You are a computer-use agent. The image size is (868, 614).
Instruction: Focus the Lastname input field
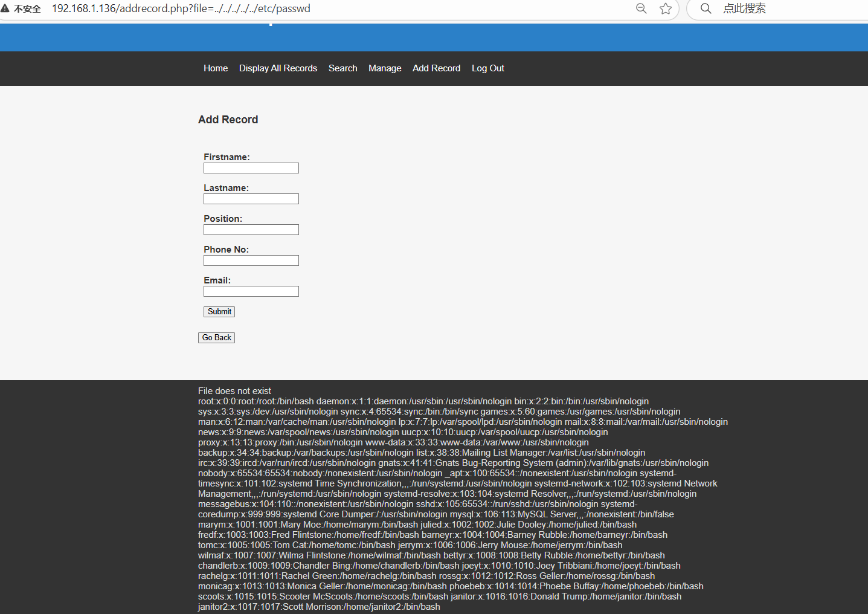[251, 199]
